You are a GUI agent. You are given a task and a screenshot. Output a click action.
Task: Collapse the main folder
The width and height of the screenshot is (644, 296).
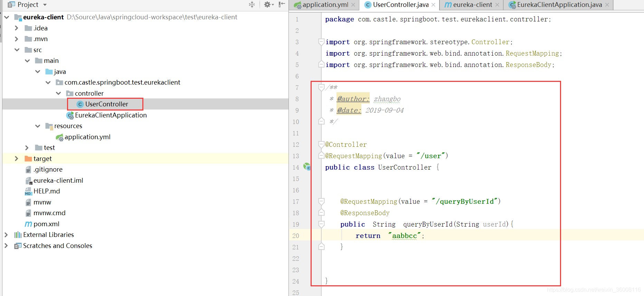27,60
